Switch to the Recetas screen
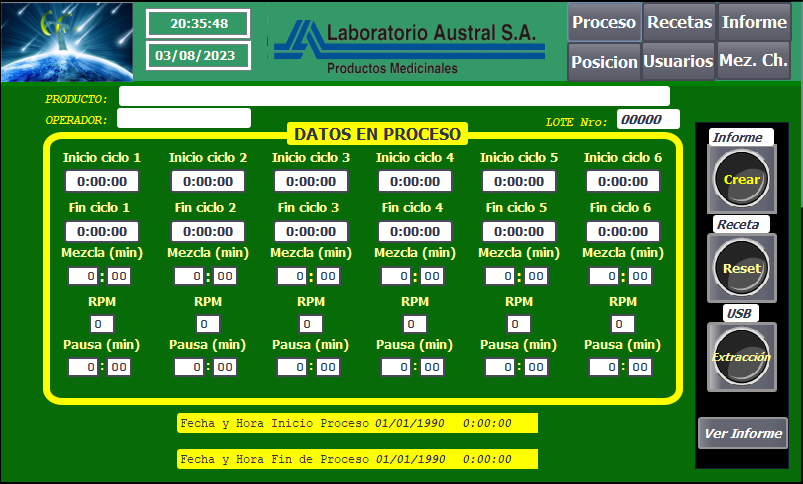 coord(679,22)
